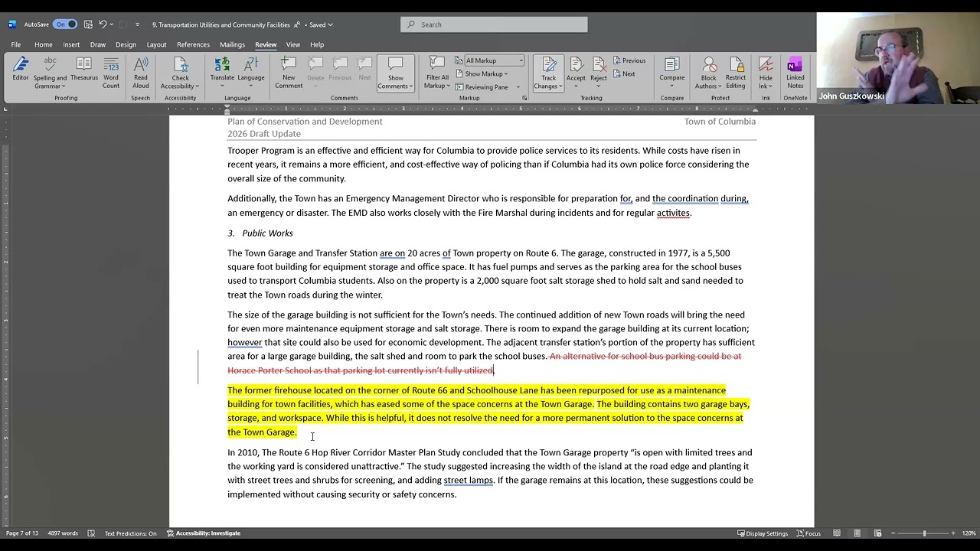Open Customize Quick Access Toolbar dropdown
Screen dimensions: 980x551
tap(138, 24)
